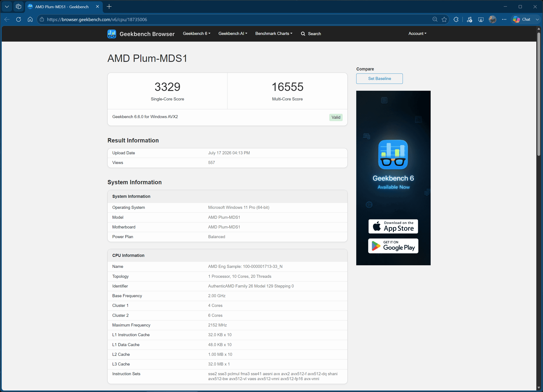Open the settings and more menu
Screen dimensions: 543x392
[504, 19]
